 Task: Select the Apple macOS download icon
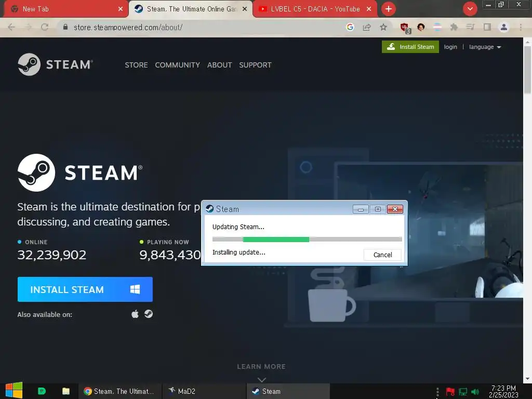(x=135, y=314)
